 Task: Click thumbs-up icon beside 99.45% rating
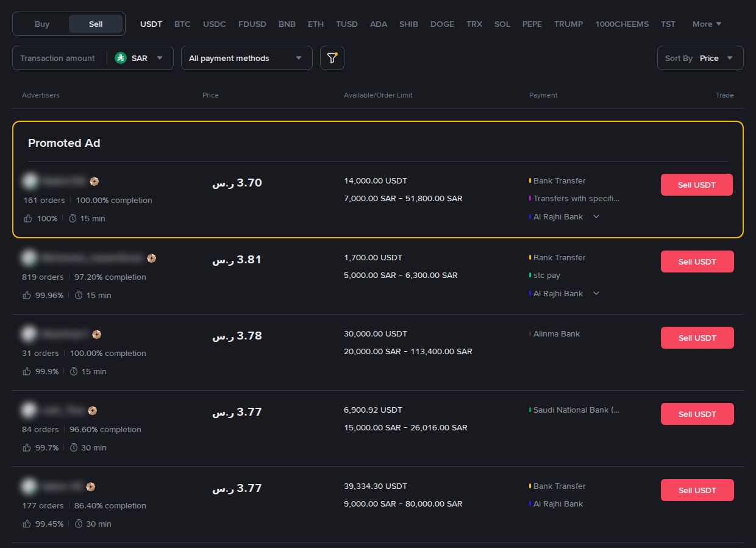point(26,524)
